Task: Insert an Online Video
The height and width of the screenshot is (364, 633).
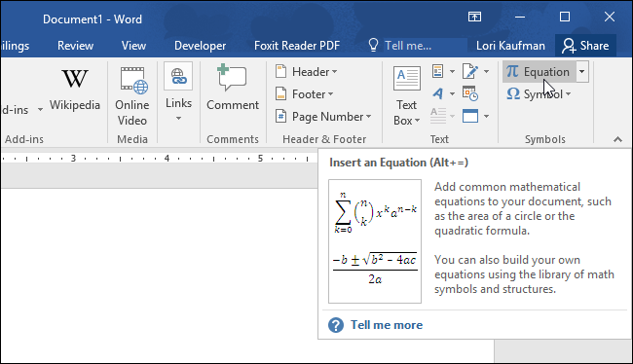Action: pyautogui.click(x=132, y=96)
